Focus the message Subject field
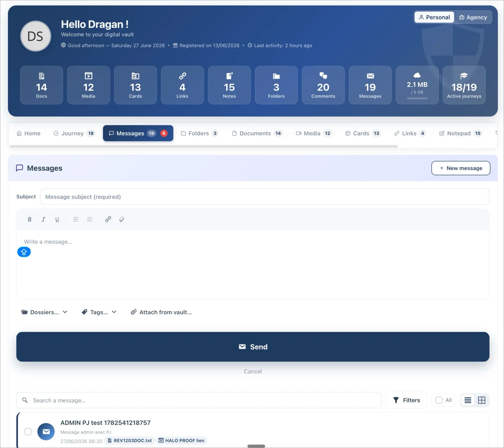504x448 pixels. (x=265, y=197)
